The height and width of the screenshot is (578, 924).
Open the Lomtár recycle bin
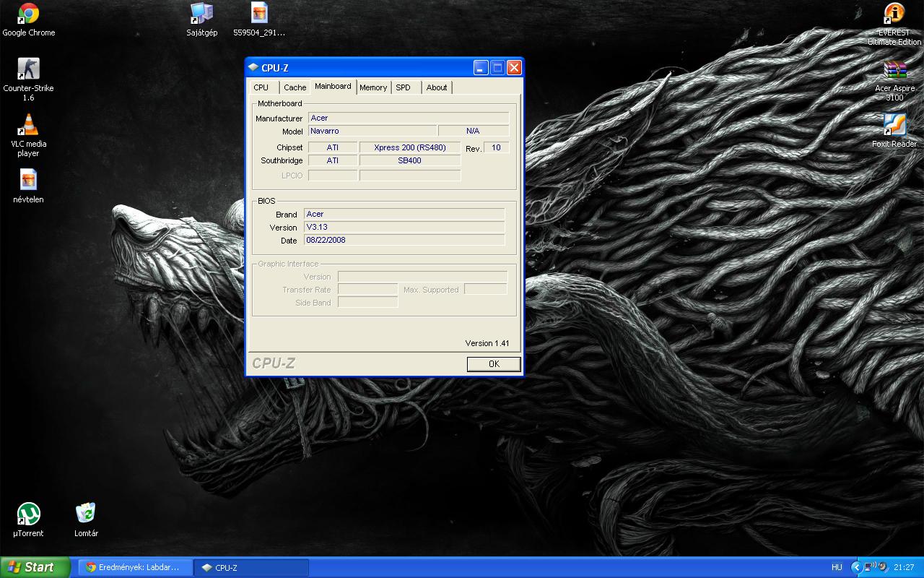[x=86, y=519]
